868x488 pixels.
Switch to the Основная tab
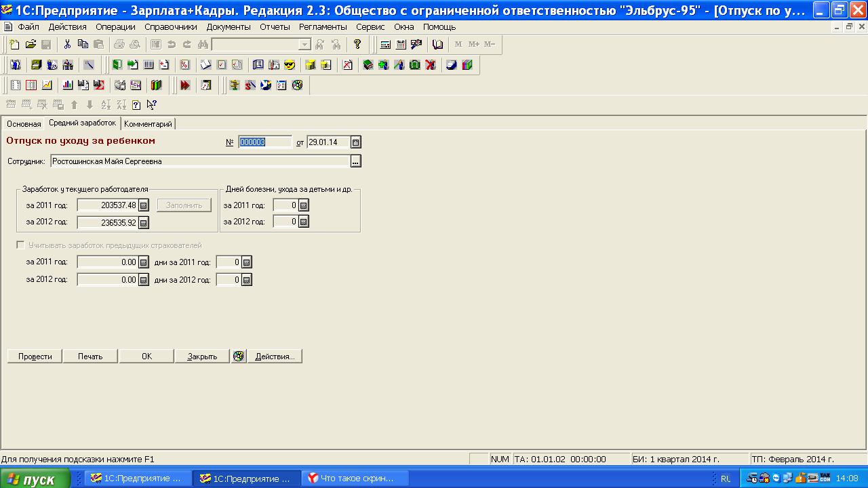click(x=24, y=124)
